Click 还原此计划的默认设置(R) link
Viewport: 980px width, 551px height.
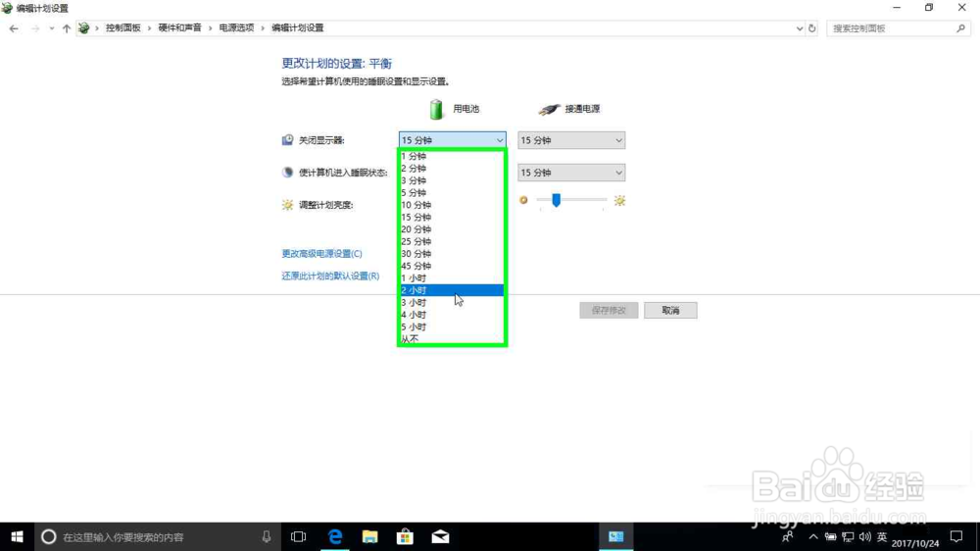click(330, 275)
